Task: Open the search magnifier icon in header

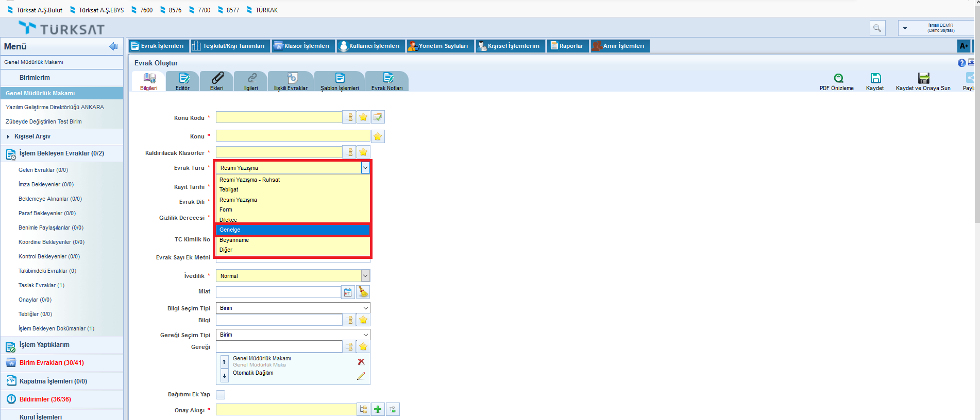Action: pyautogui.click(x=877, y=28)
